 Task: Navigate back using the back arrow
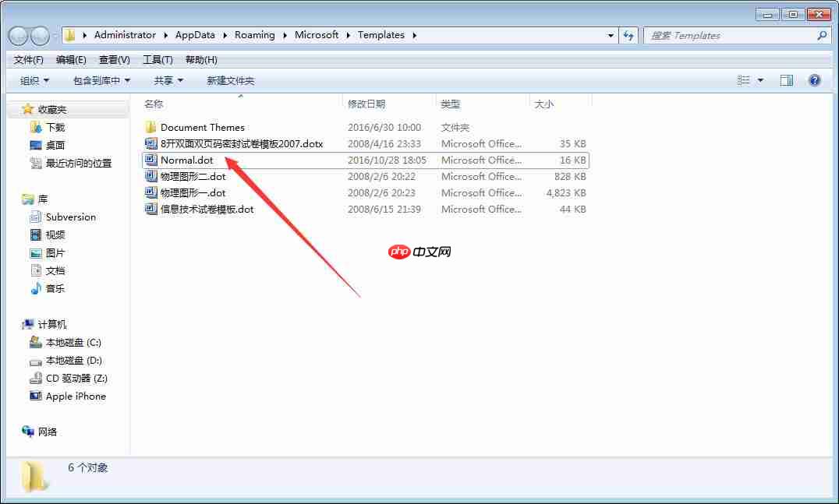(x=17, y=35)
